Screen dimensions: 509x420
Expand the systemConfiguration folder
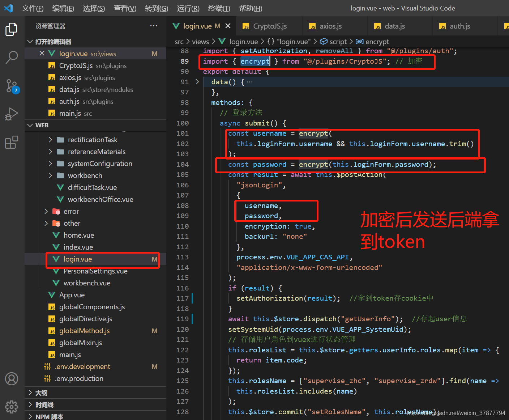95,164
